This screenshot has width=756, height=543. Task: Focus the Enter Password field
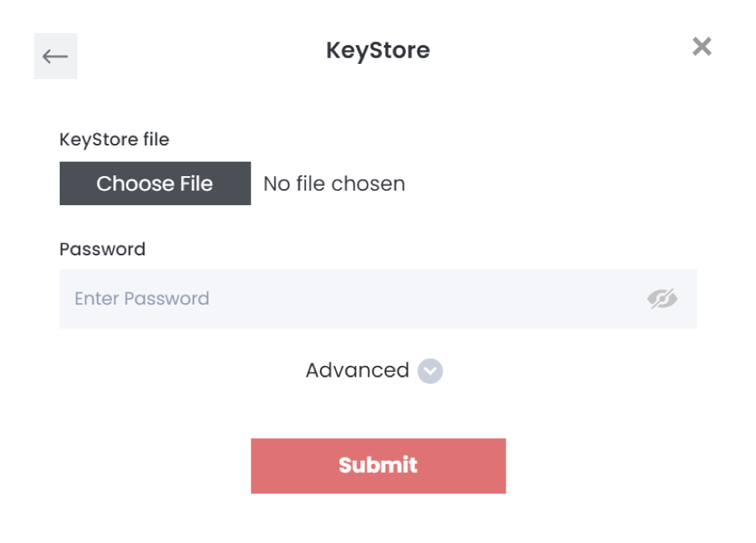coord(379,299)
